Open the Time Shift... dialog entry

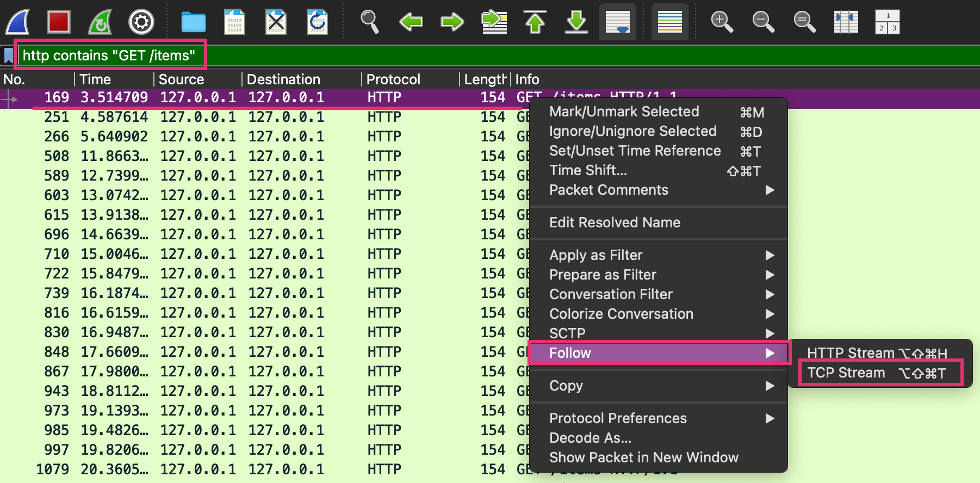pos(658,171)
